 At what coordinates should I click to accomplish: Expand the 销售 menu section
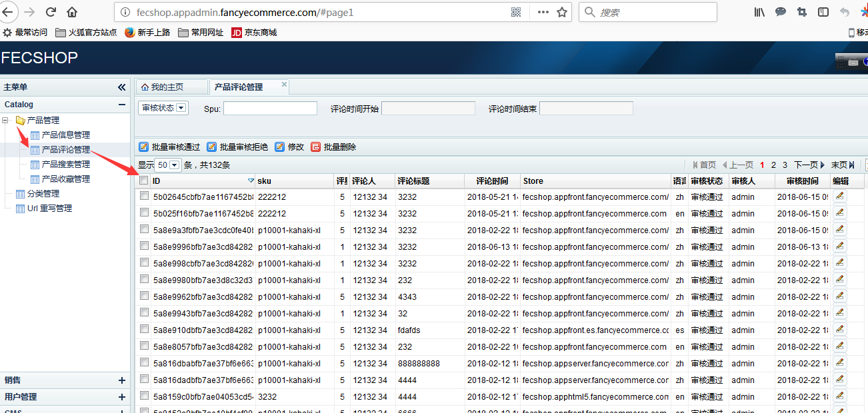[121, 380]
